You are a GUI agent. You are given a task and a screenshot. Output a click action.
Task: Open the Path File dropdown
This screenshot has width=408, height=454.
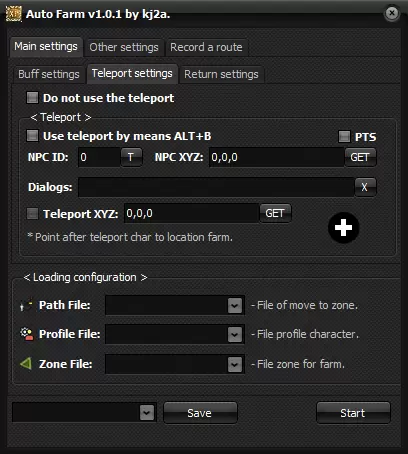click(235, 305)
